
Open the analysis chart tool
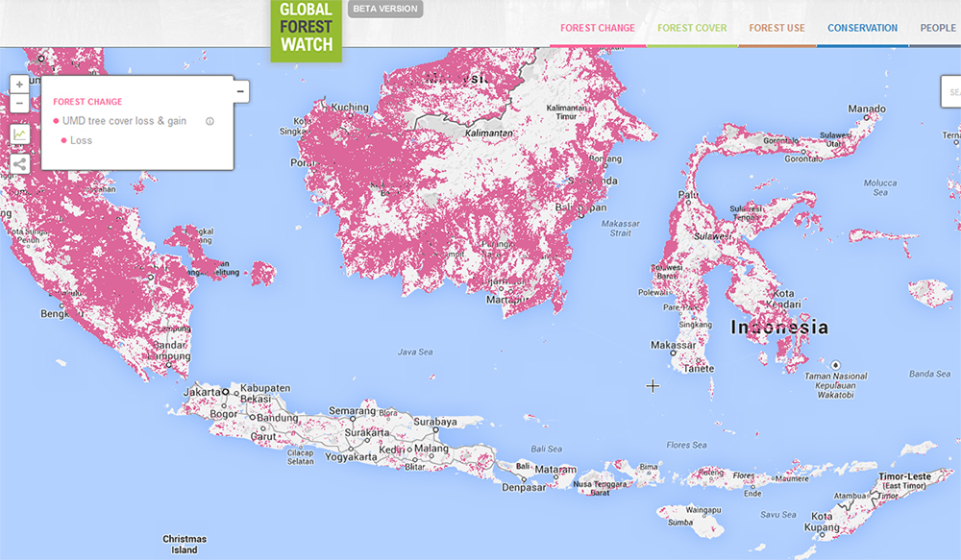19,134
